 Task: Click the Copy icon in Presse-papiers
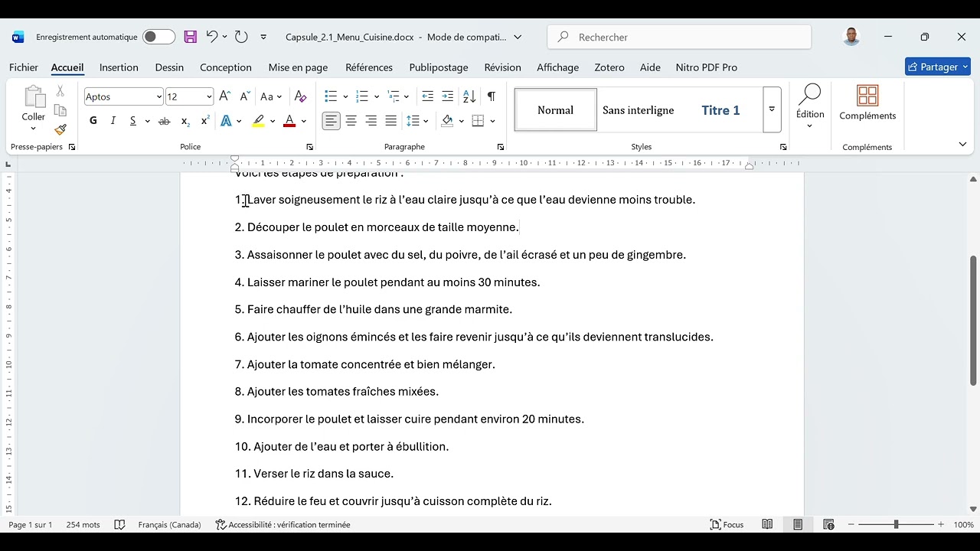pyautogui.click(x=60, y=110)
